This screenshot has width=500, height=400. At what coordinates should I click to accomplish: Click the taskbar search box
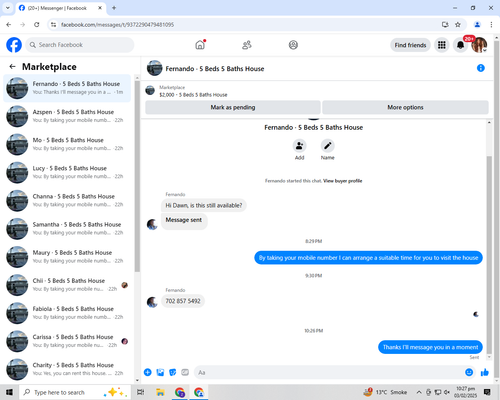pos(75,392)
